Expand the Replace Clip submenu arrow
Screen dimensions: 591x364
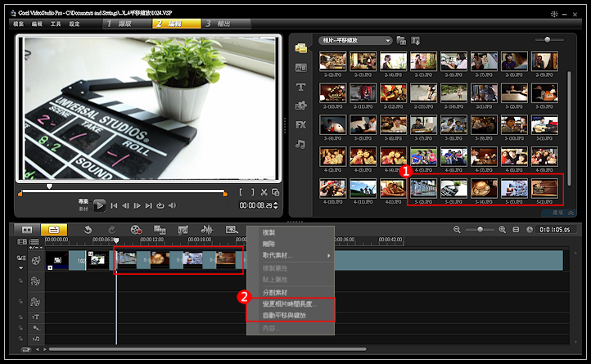pos(329,255)
